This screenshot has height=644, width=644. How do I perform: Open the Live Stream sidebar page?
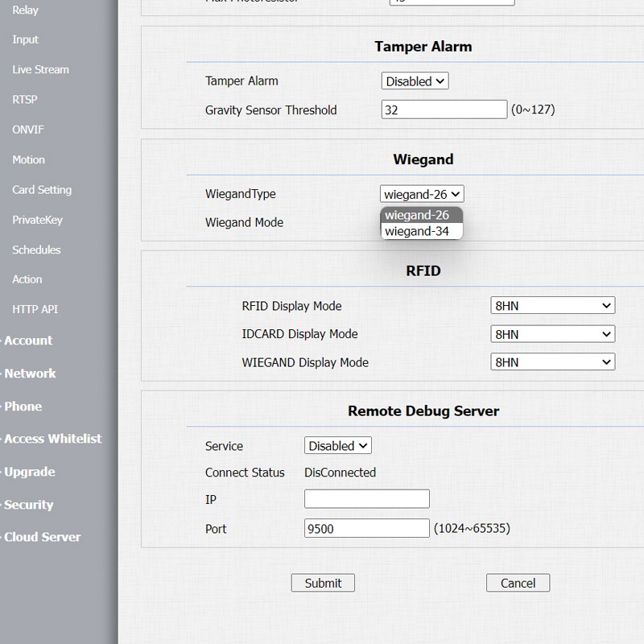pyautogui.click(x=40, y=70)
